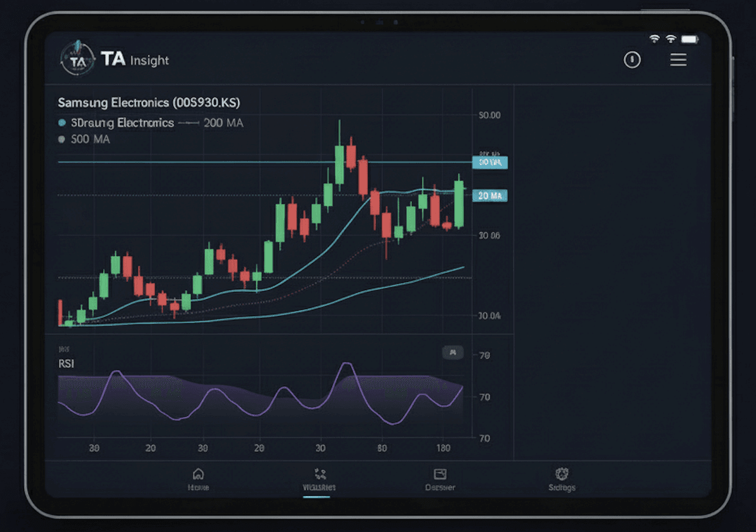Viewport: 756px width, 532px height.
Task: Open the Samsung Electronics ticker selector title
Action: 149,103
